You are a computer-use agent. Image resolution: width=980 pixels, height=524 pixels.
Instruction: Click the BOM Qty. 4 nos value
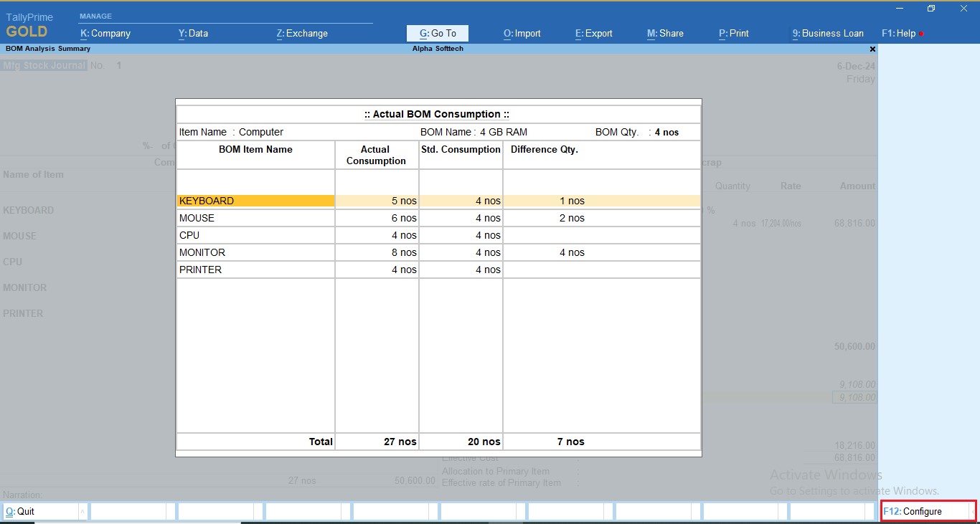(666, 132)
